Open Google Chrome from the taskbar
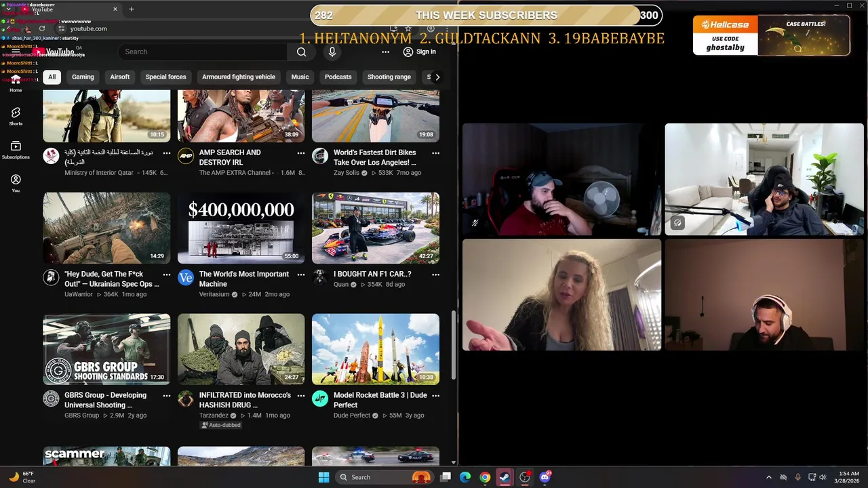This screenshot has width=868, height=488. tap(485, 477)
